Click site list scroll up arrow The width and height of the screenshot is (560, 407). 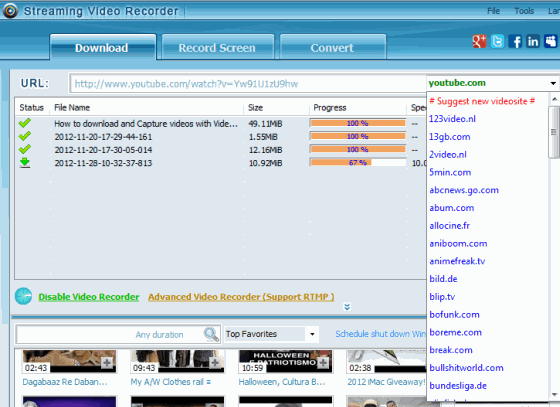[554, 99]
